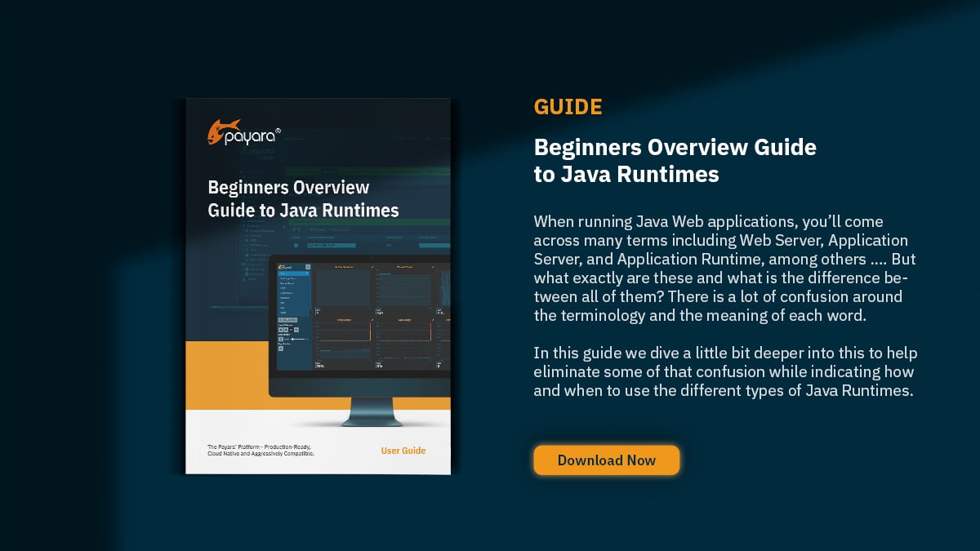
Task: Click the teal highlighted bar in faded table
Action: click(331, 245)
